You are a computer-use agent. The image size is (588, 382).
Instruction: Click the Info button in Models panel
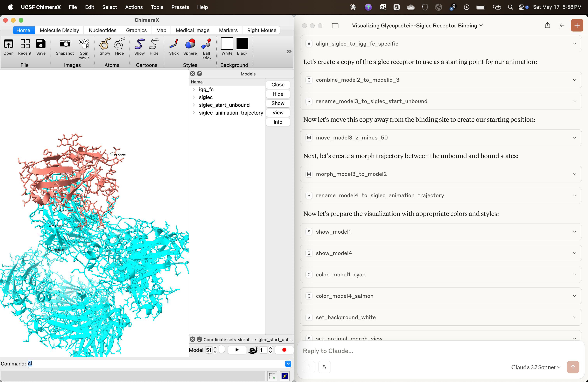coord(278,122)
